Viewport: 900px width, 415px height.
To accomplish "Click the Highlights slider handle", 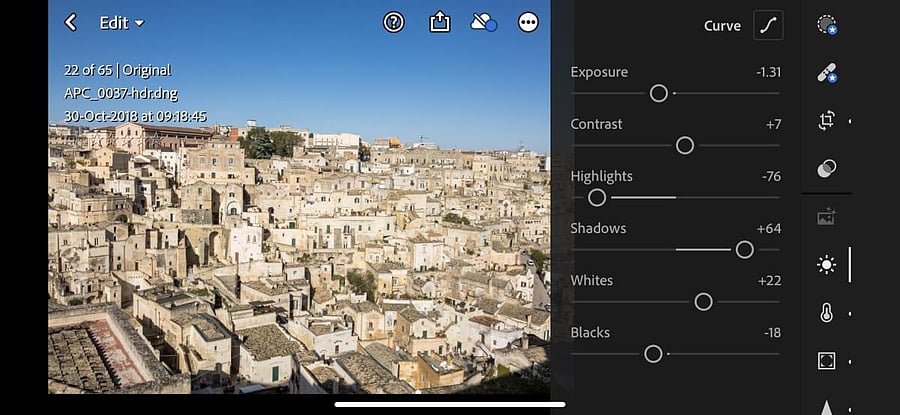I will 597,197.
